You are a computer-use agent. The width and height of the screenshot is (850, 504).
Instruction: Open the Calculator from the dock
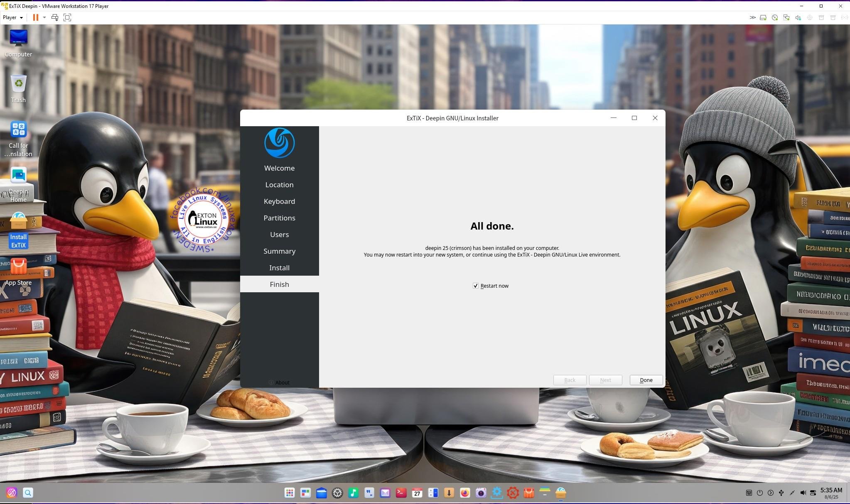click(433, 493)
